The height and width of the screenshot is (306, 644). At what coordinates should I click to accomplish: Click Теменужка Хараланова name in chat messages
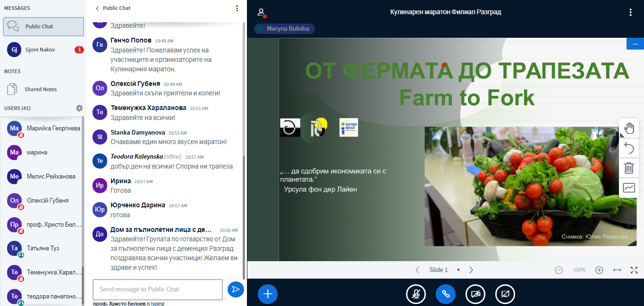point(148,108)
